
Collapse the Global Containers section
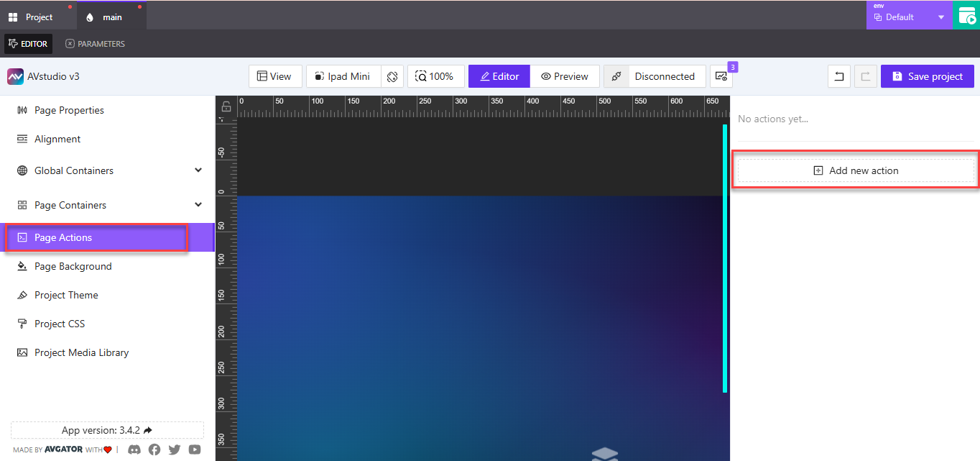point(198,170)
